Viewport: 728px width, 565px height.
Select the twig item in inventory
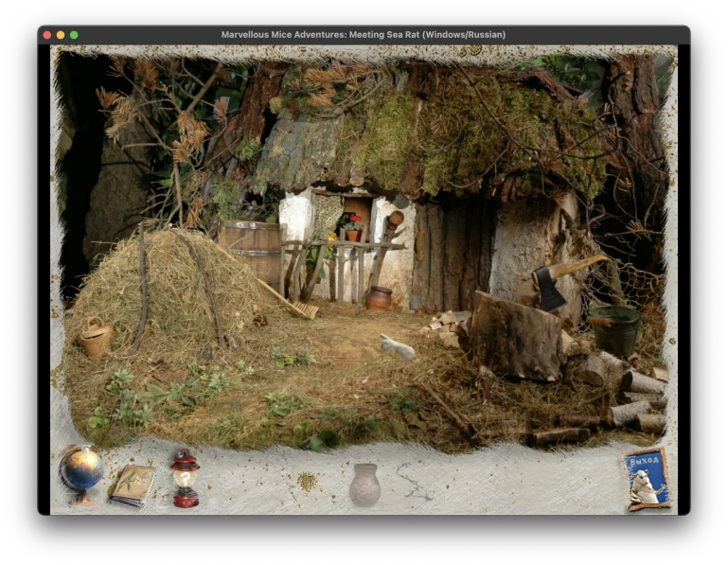413,482
